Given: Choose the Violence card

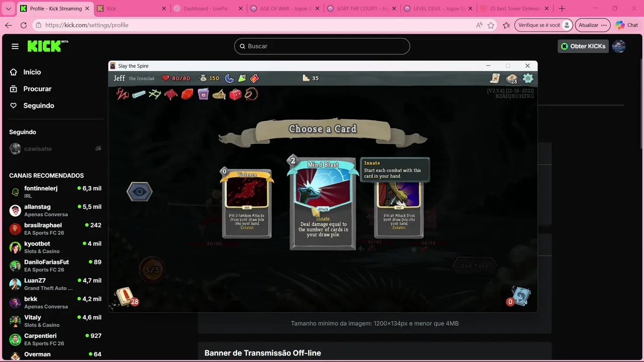Looking at the screenshot, I should pyautogui.click(x=247, y=204).
